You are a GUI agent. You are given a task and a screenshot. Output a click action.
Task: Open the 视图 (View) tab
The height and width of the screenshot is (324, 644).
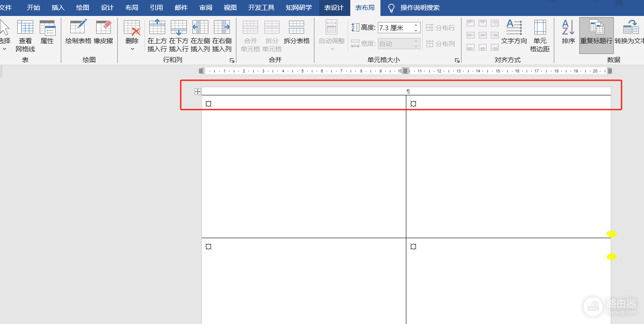coord(230,8)
